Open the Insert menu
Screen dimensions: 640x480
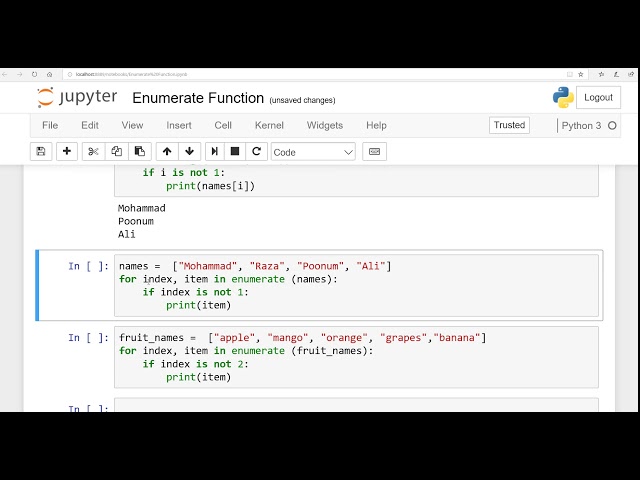pyautogui.click(x=179, y=125)
